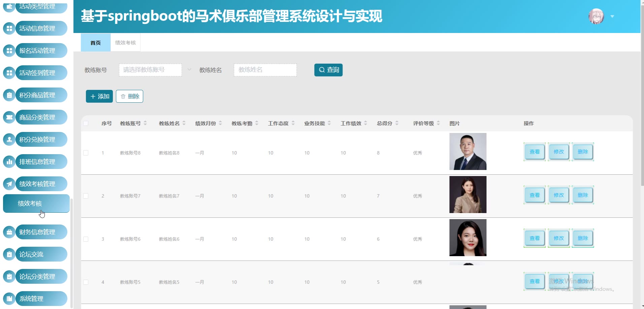Screen dimensions: 644x309
Task: Sort the table by 教练姓名 column
Action: (x=184, y=123)
